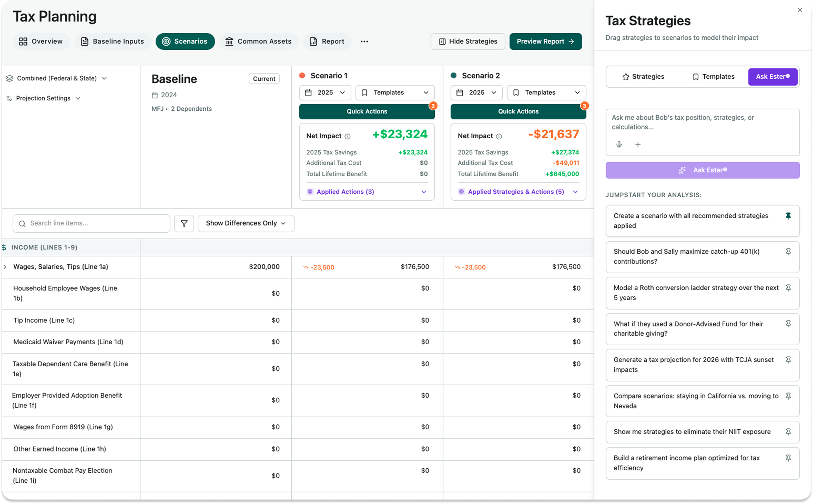This screenshot has height=504, width=813.
Task: Expand Wages, Salaries, Tips row
Action: 5,267
